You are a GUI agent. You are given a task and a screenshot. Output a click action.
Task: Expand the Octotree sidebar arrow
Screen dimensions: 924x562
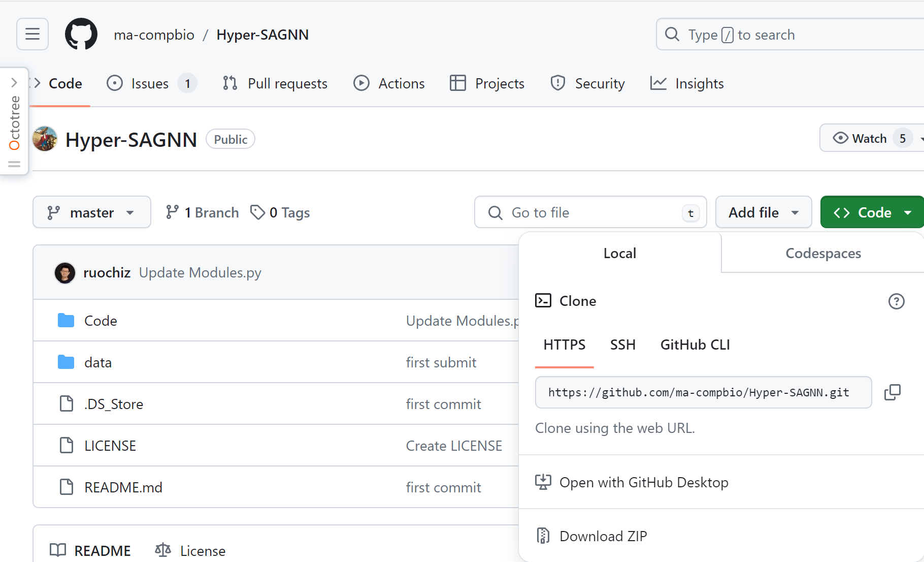(14, 82)
